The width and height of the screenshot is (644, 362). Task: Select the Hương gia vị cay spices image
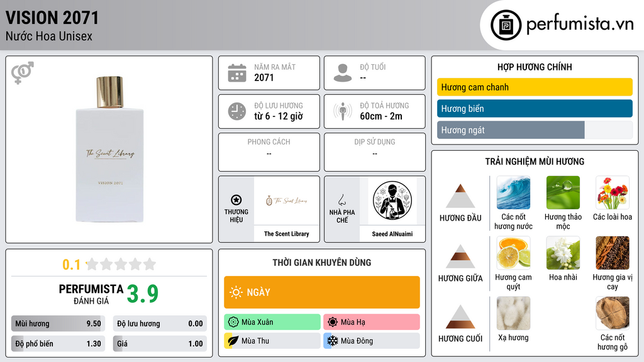(613, 253)
